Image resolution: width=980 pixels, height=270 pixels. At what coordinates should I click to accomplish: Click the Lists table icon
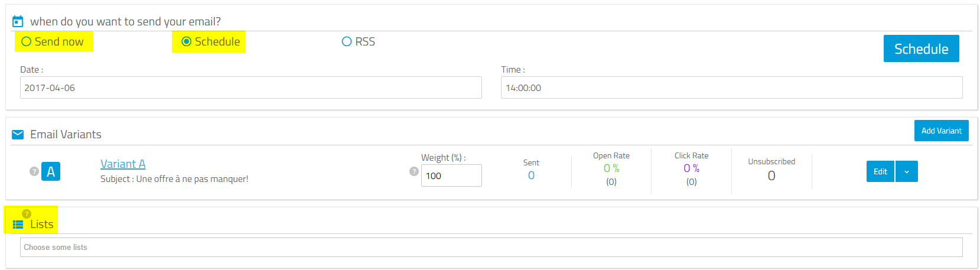(x=18, y=225)
